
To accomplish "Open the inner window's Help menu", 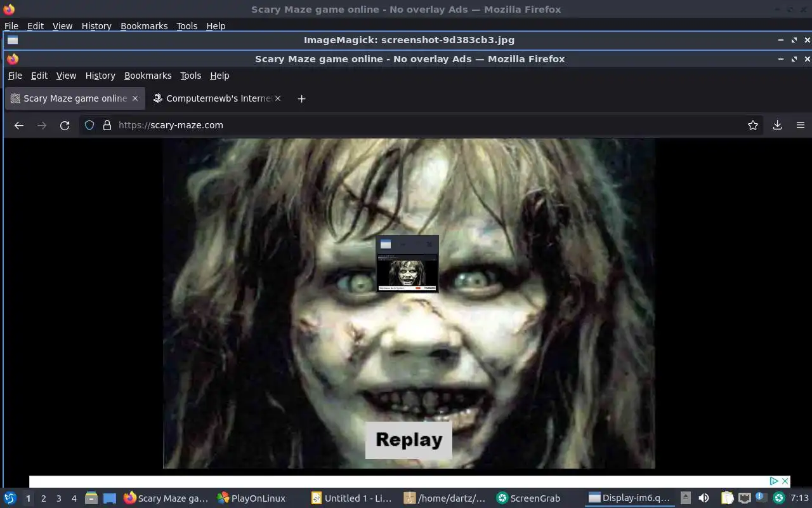I will (219, 76).
